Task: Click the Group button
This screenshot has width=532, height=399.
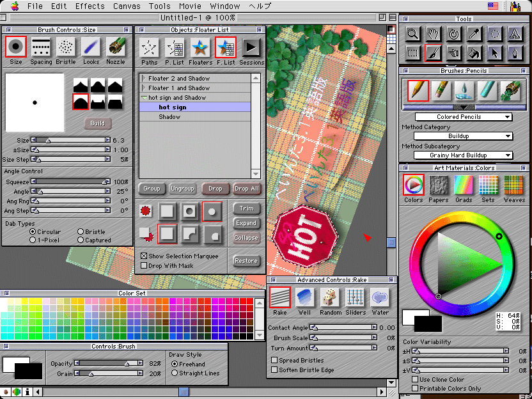Action: pyautogui.click(x=152, y=189)
